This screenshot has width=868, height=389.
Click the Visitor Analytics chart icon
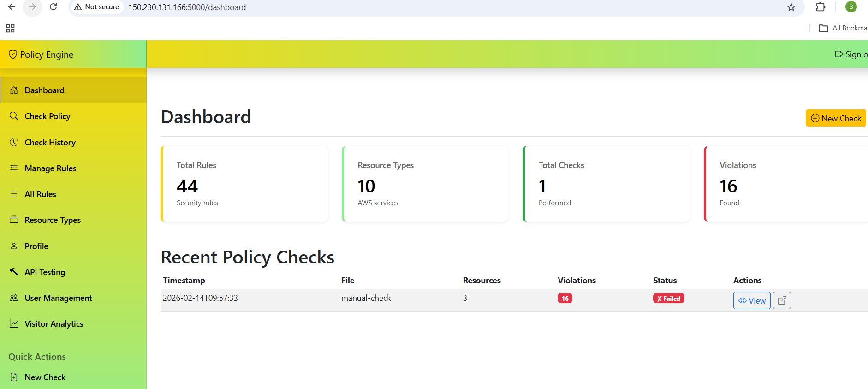(14, 323)
